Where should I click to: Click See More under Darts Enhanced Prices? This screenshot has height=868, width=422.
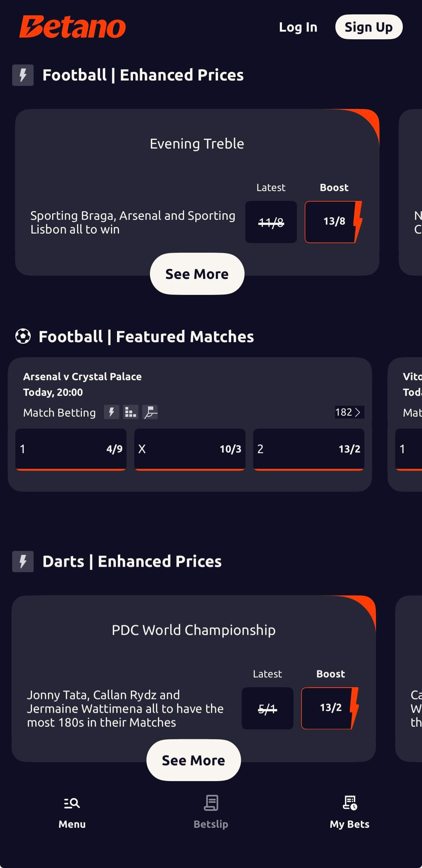click(193, 760)
